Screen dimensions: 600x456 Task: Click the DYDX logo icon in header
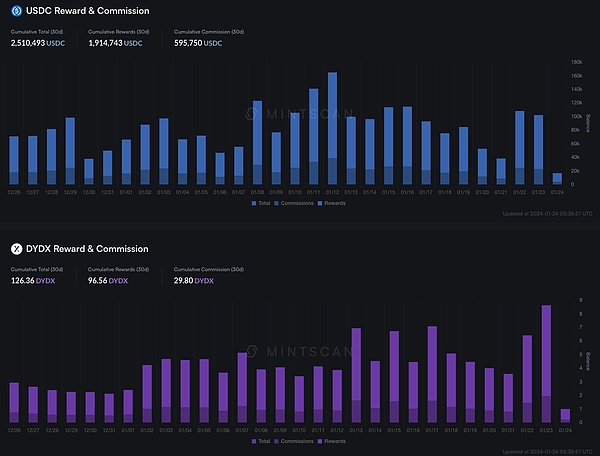(15, 248)
